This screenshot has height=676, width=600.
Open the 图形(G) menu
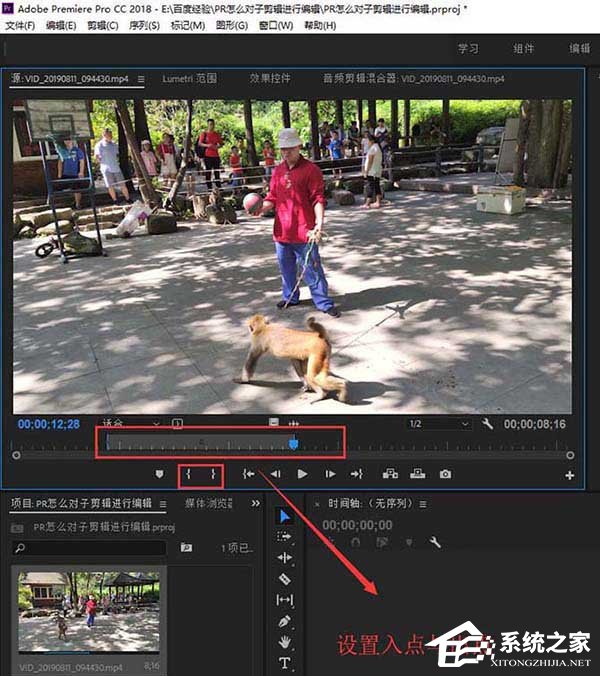[x=232, y=26]
